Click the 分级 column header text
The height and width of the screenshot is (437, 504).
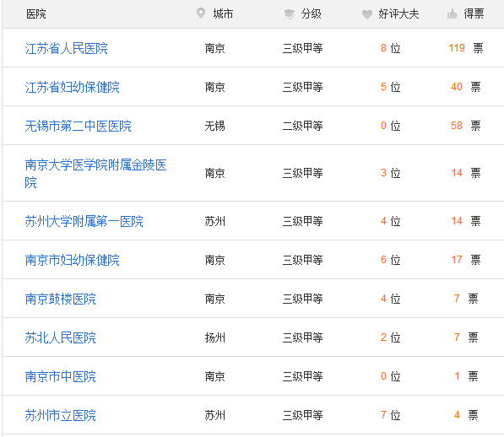(x=312, y=13)
